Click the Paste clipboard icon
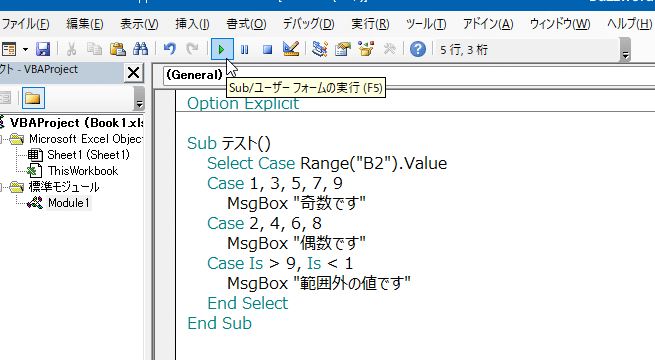Viewport: 655px width, 360px height. (x=117, y=49)
